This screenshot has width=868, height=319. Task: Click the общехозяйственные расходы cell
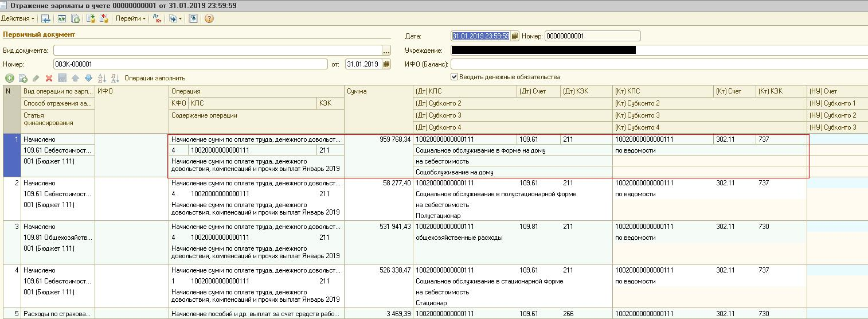[513, 238]
